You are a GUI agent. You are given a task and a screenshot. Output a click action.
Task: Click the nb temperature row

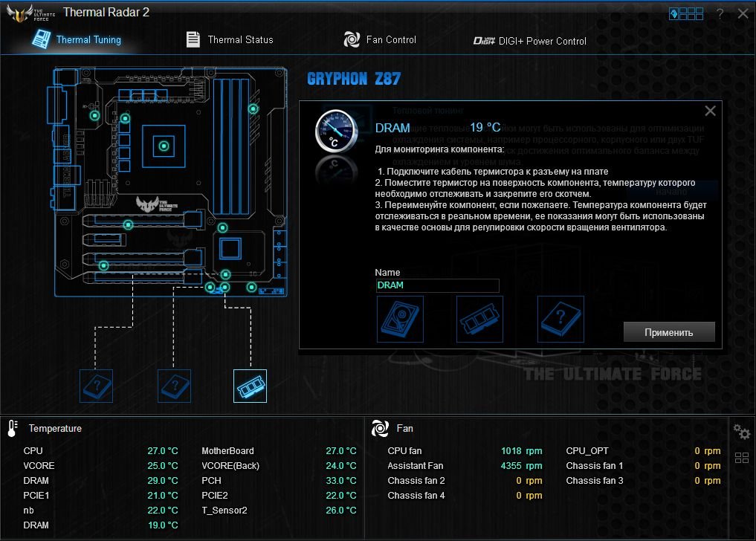point(100,510)
